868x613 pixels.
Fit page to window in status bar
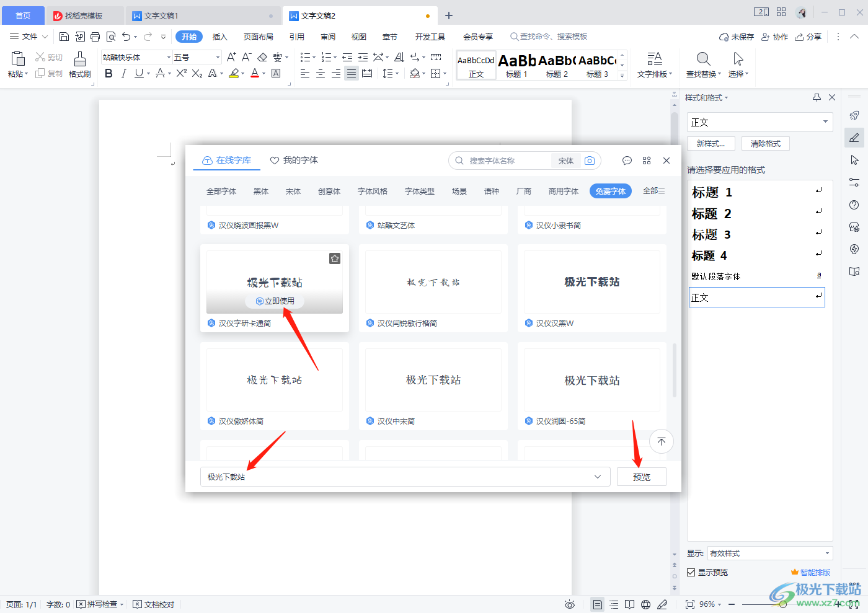point(689,604)
